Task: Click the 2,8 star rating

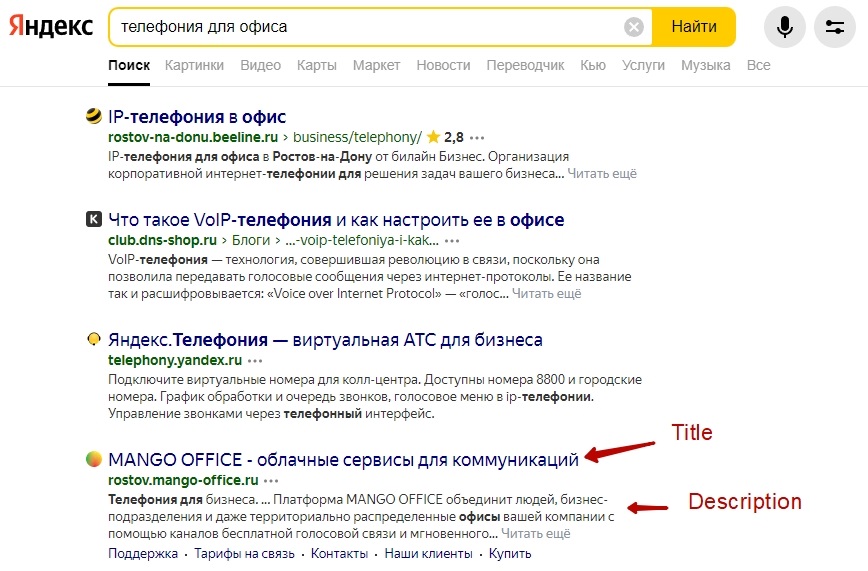Action: (446, 137)
